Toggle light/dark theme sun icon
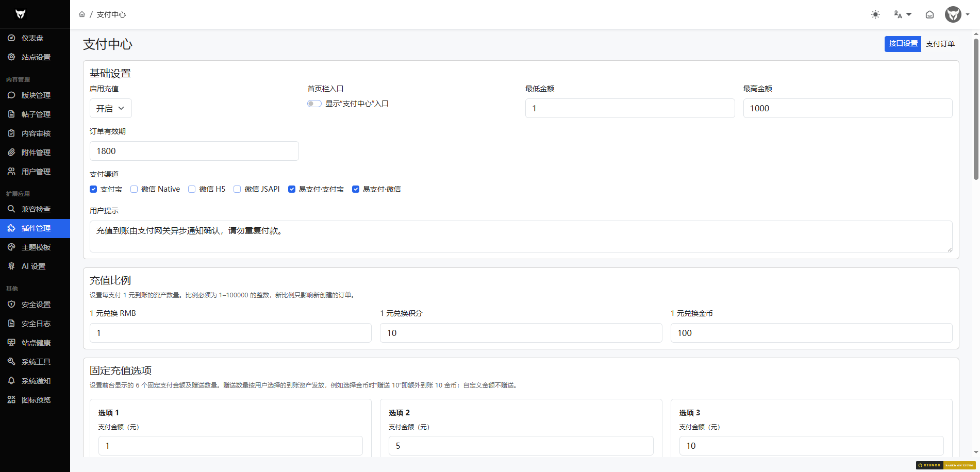The height and width of the screenshot is (472, 980). (x=875, y=14)
